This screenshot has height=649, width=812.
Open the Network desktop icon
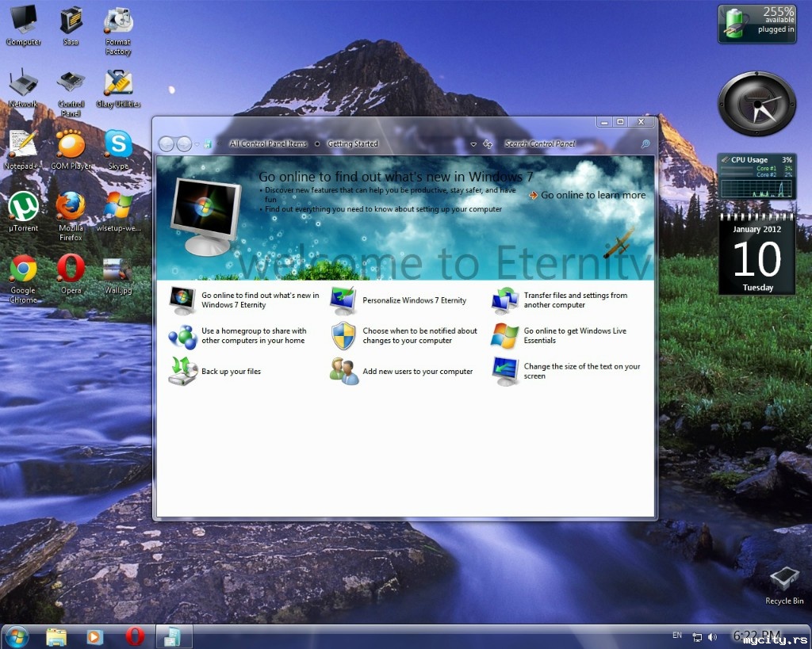(23, 87)
